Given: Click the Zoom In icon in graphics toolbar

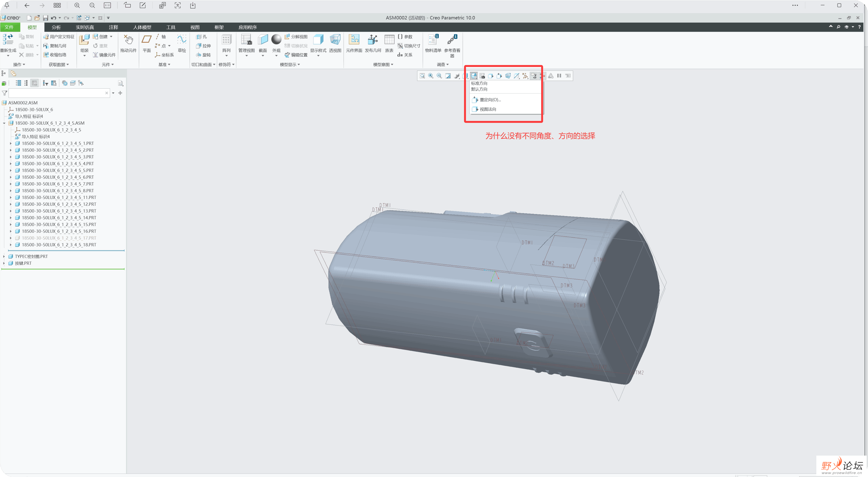Looking at the screenshot, I should pos(431,76).
